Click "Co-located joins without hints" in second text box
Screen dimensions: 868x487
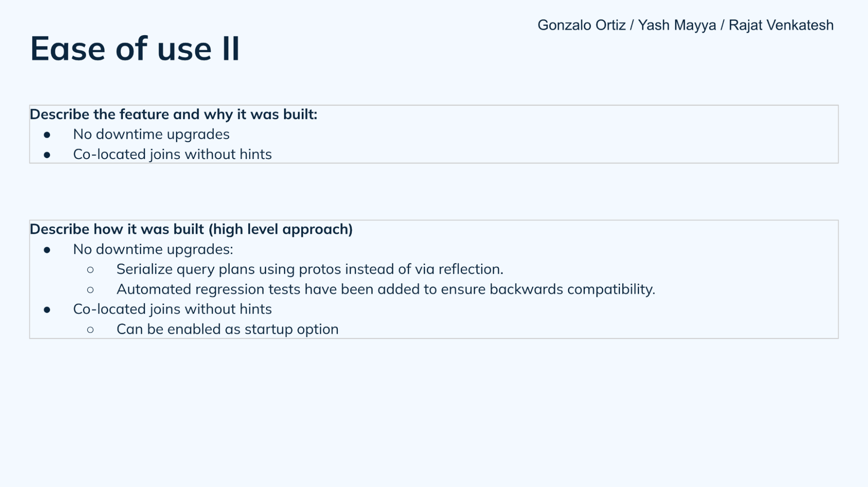[x=172, y=309]
